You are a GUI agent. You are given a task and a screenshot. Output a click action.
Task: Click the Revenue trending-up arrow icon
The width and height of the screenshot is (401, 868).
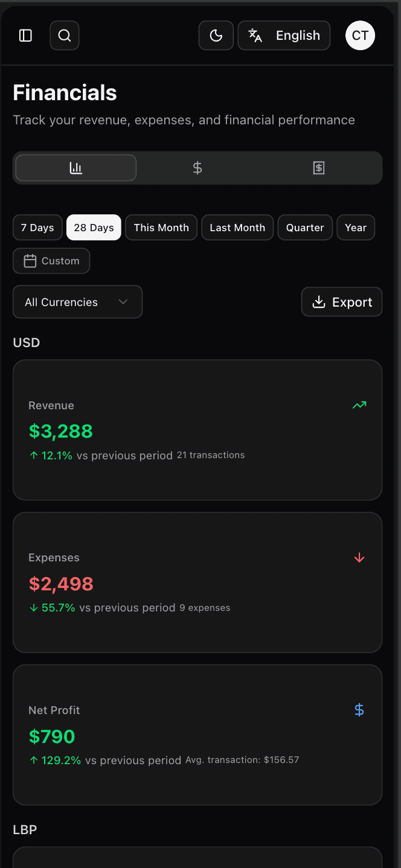[x=359, y=405]
